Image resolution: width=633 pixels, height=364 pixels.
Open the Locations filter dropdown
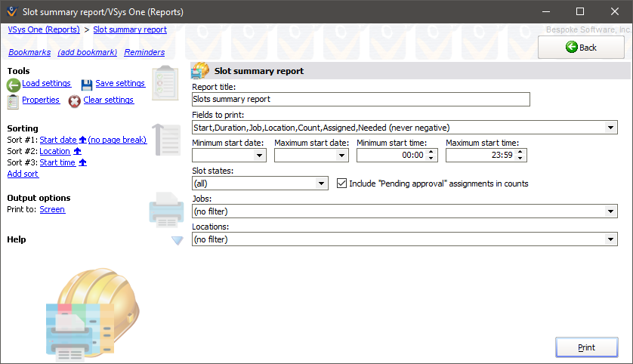611,240
